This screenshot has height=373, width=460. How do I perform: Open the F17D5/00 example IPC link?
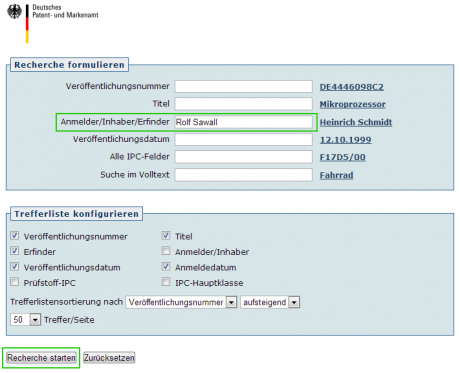pos(342,157)
